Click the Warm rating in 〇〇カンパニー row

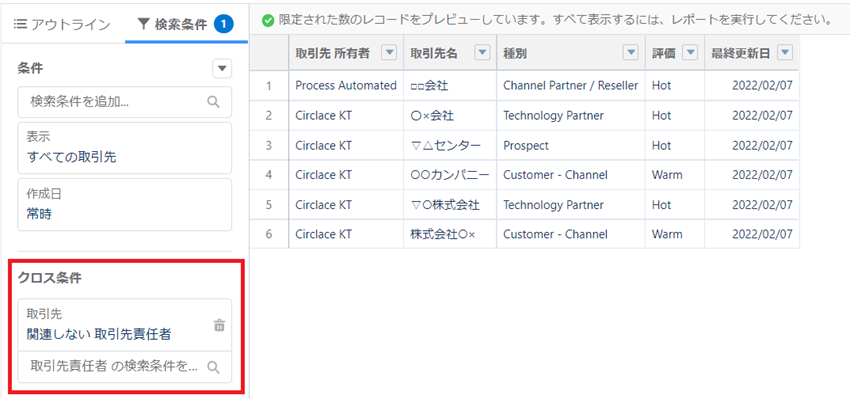pyautogui.click(x=674, y=175)
